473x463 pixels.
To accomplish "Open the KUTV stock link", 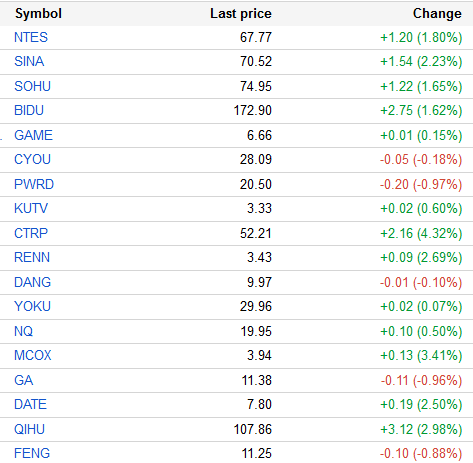I will pyautogui.click(x=31, y=208).
